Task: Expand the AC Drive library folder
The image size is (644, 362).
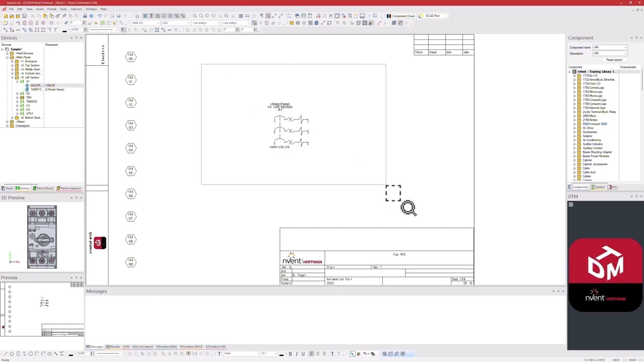Action: pos(574,128)
